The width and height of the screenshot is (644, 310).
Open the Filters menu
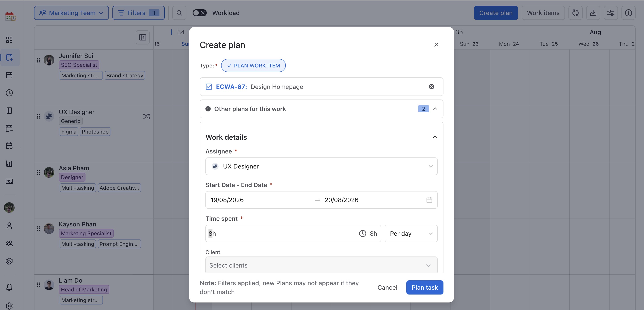point(138,13)
